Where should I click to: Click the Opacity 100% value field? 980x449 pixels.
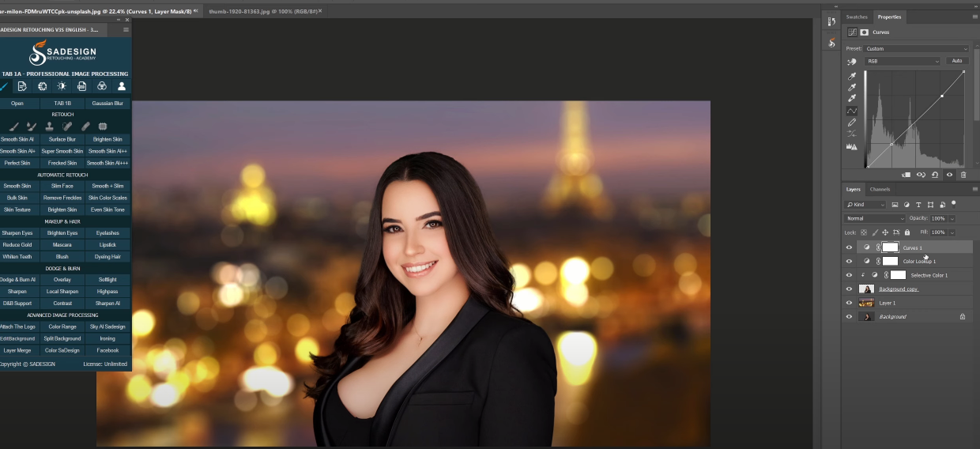click(x=939, y=218)
